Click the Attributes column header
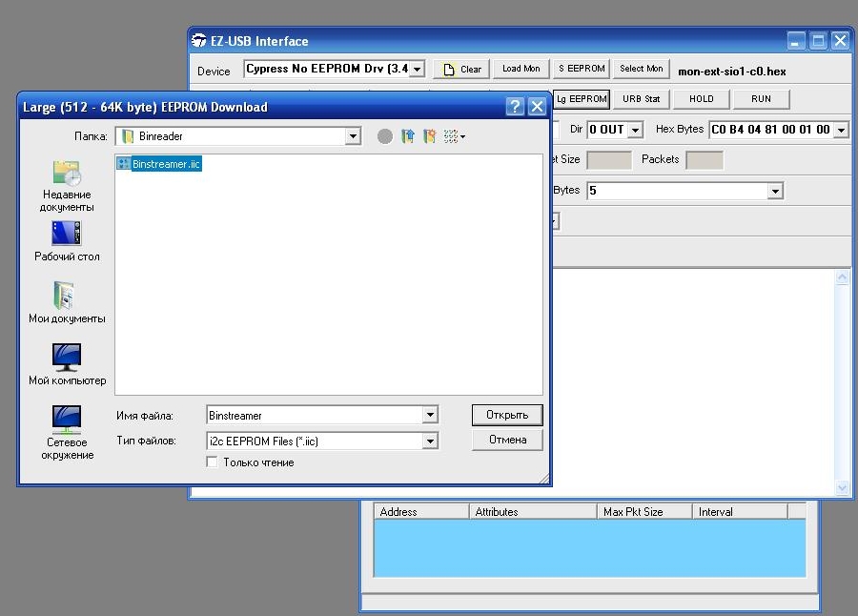This screenshot has width=858, height=616. 533,511
